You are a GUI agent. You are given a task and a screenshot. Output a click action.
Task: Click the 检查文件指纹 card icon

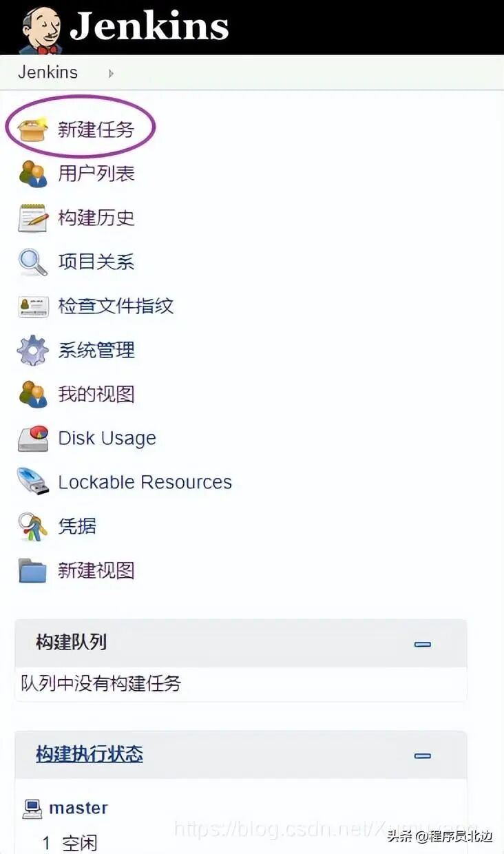point(32,306)
